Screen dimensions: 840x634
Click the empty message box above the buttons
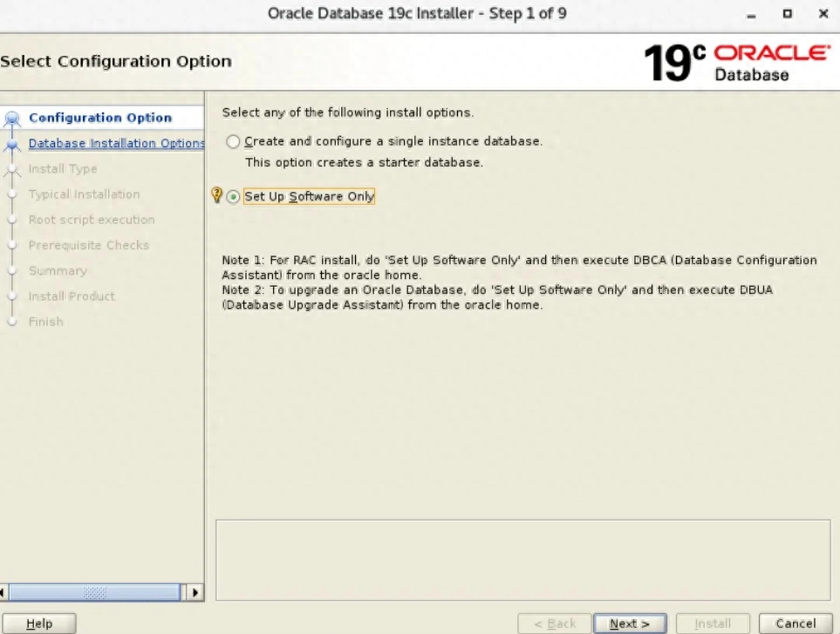coord(523,558)
